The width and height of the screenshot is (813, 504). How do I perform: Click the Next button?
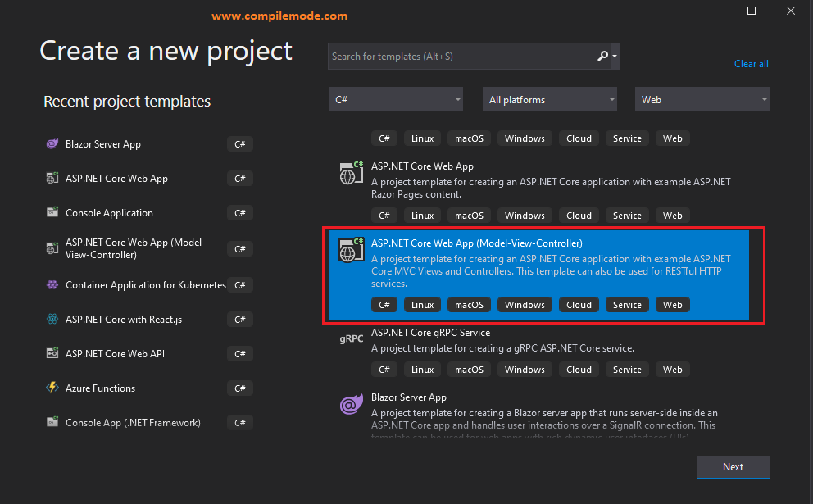click(x=733, y=466)
